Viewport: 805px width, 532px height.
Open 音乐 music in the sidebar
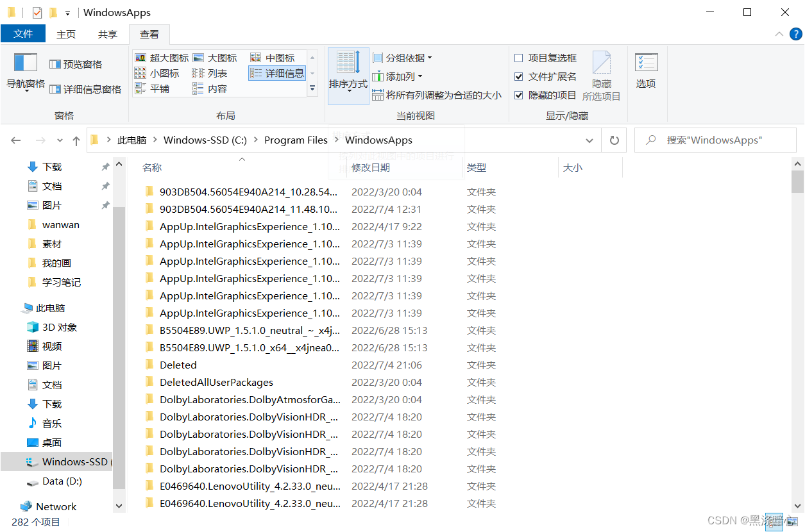44,423
